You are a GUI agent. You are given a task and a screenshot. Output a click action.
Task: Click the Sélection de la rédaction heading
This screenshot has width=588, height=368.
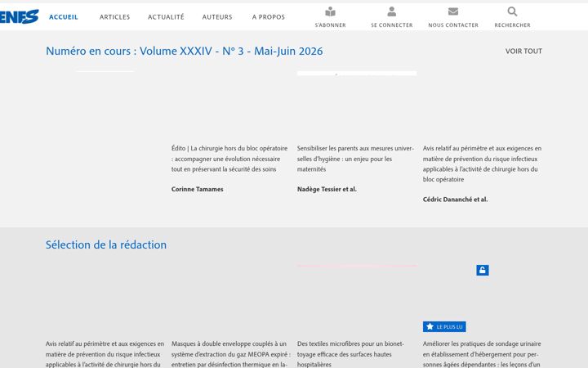106,245
